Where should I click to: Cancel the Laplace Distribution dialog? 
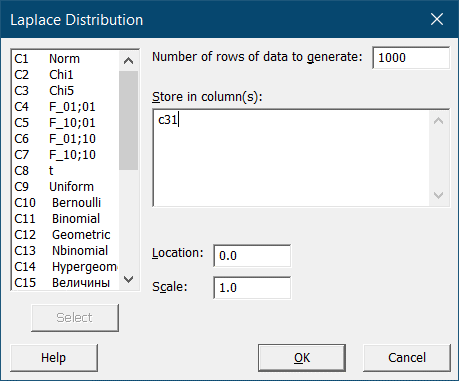[407, 358]
